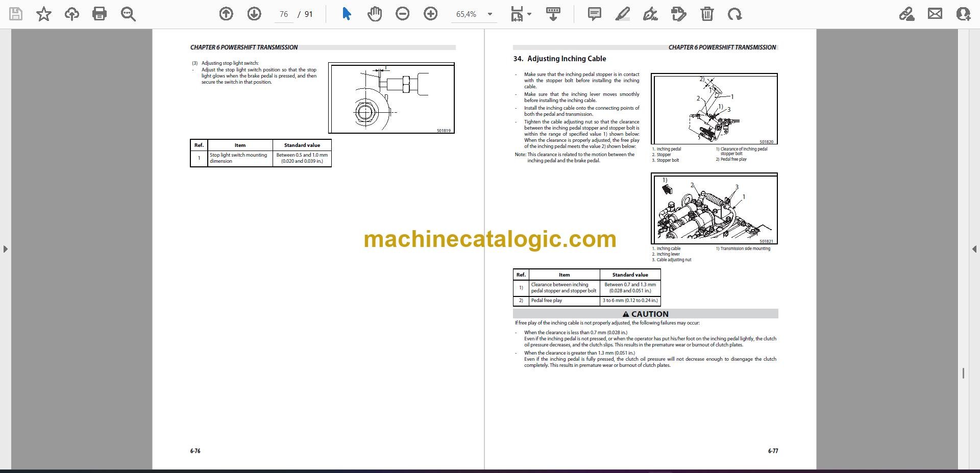The image size is (980, 473).
Task: Click the page number '6-76' footer
Action: (195, 451)
